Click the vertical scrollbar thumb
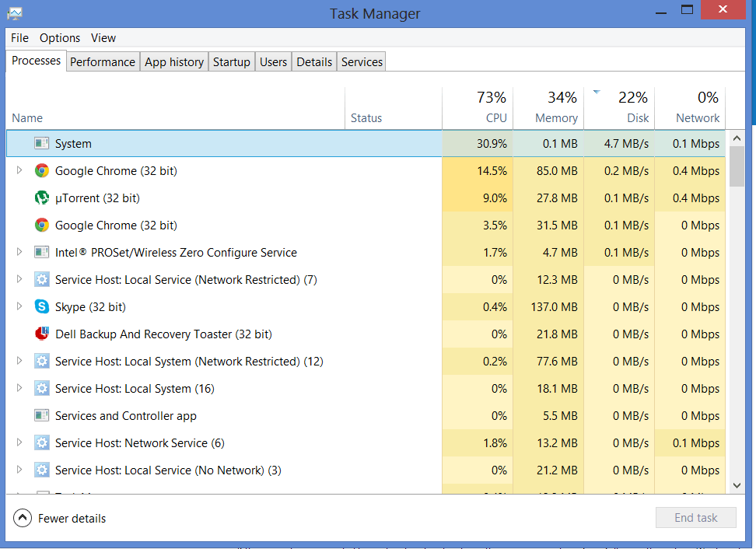Image resolution: width=756 pixels, height=549 pixels. [737, 166]
